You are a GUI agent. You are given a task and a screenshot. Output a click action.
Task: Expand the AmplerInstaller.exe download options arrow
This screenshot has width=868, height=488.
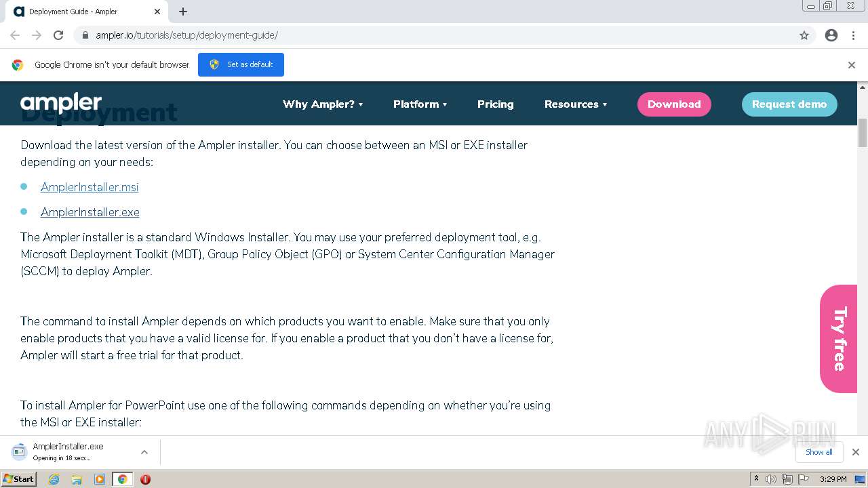(144, 452)
